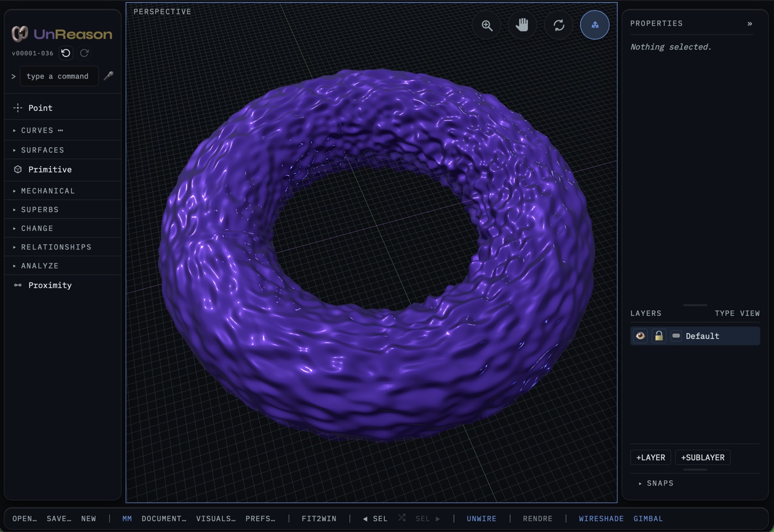
Task: Click the UnReason logo icon
Action: (20, 34)
